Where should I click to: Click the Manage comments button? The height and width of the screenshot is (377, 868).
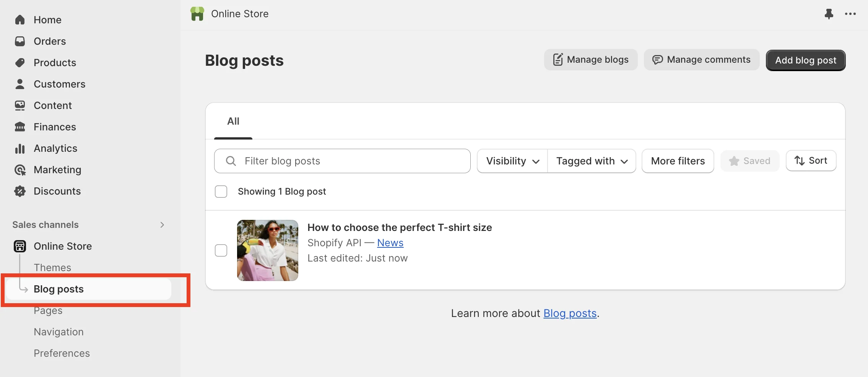click(702, 60)
